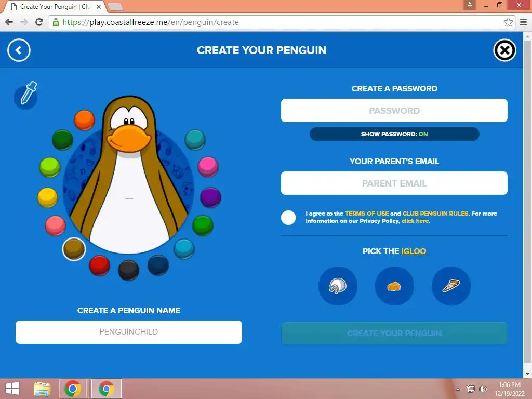
Task: Open a new tab beside the current tab
Action: [x=115, y=7]
